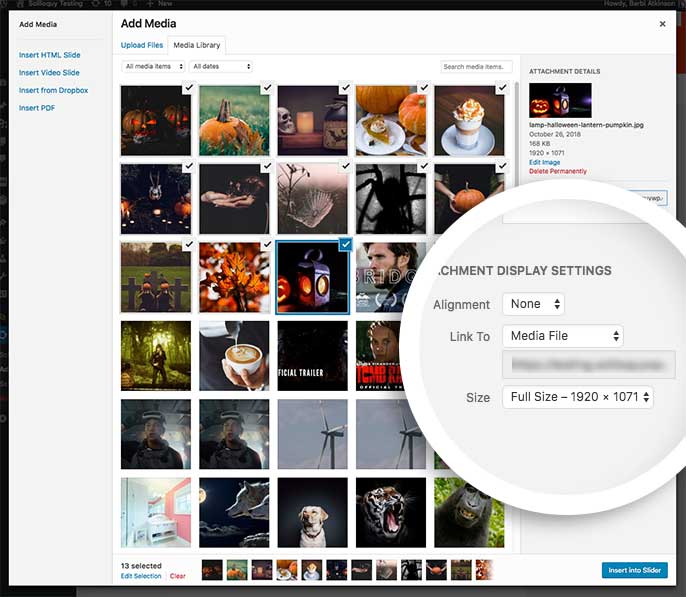Click the first selection strip thumbnail
The image size is (686, 597).
tap(212, 570)
